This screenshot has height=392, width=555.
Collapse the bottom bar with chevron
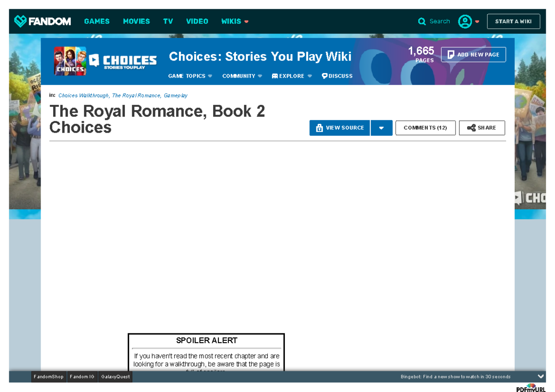click(541, 377)
